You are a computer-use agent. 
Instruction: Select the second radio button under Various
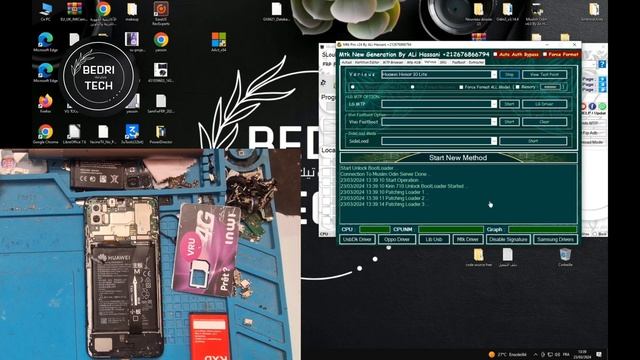(413, 87)
